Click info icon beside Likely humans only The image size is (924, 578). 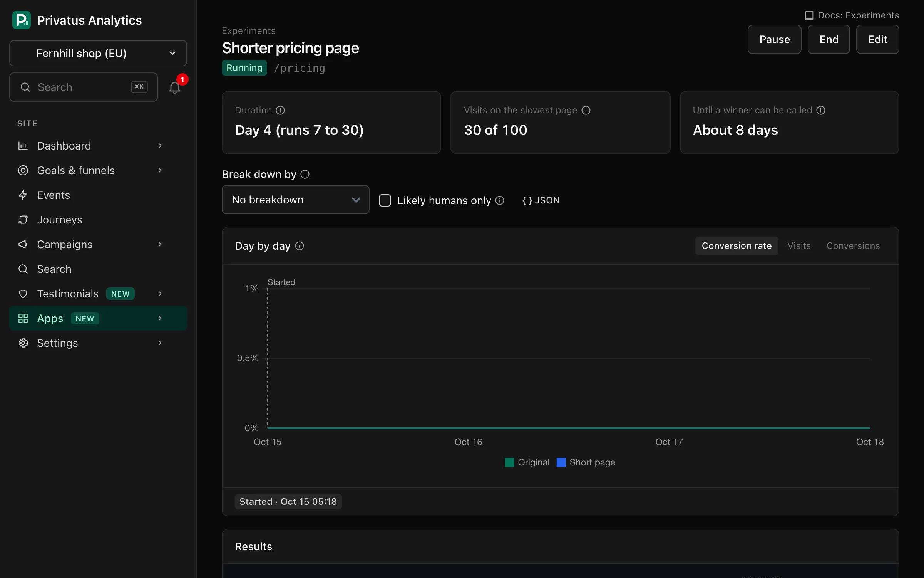(500, 200)
